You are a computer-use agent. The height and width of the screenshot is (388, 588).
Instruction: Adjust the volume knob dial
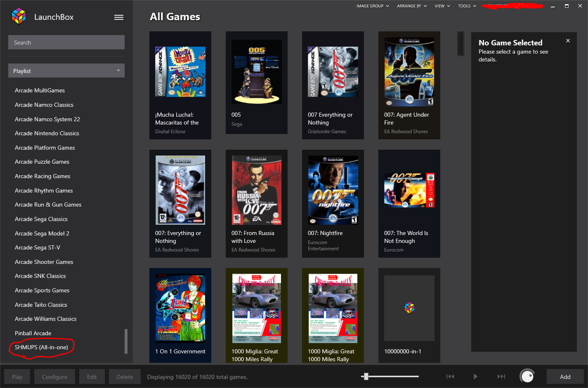coord(527,376)
